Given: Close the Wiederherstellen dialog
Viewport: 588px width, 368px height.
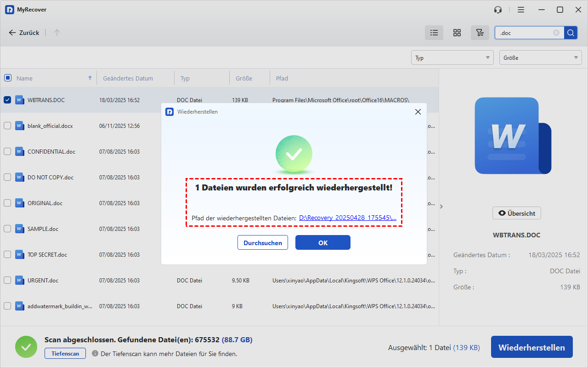Looking at the screenshot, I should tap(418, 112).
